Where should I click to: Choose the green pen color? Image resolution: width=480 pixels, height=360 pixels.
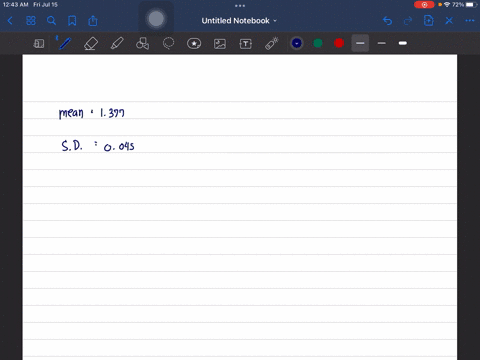pyautogui.click(x=318, y=43)
